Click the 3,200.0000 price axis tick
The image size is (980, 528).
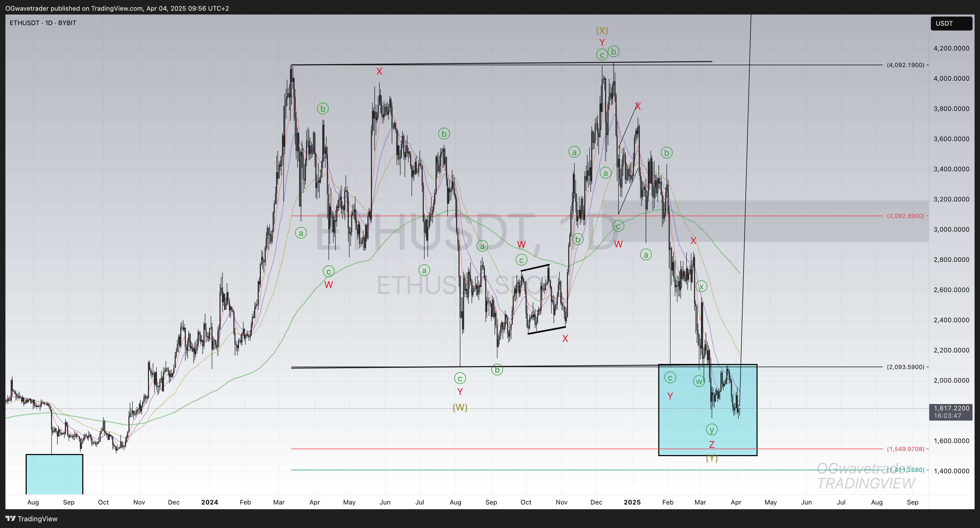[951, 199]
